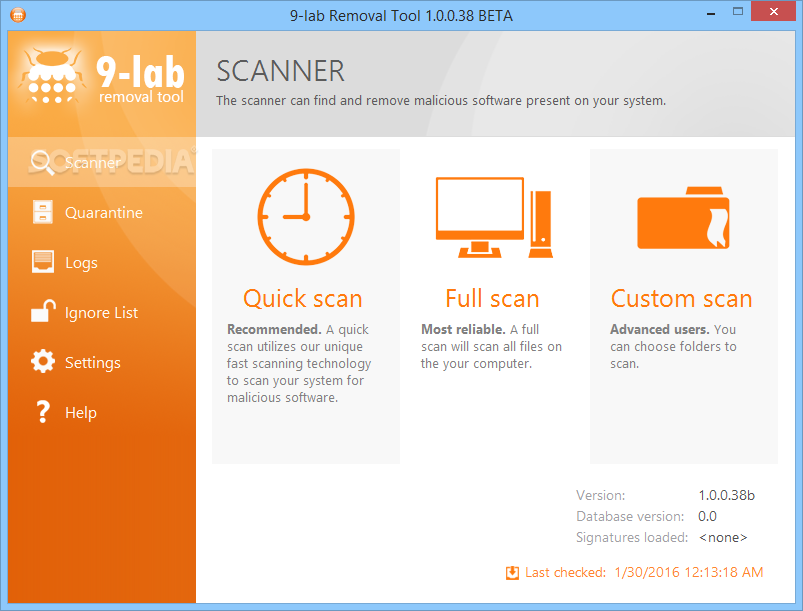Click the app icon in title bar
The height and width of the screenshot is (611, 803).
point(17,15)
